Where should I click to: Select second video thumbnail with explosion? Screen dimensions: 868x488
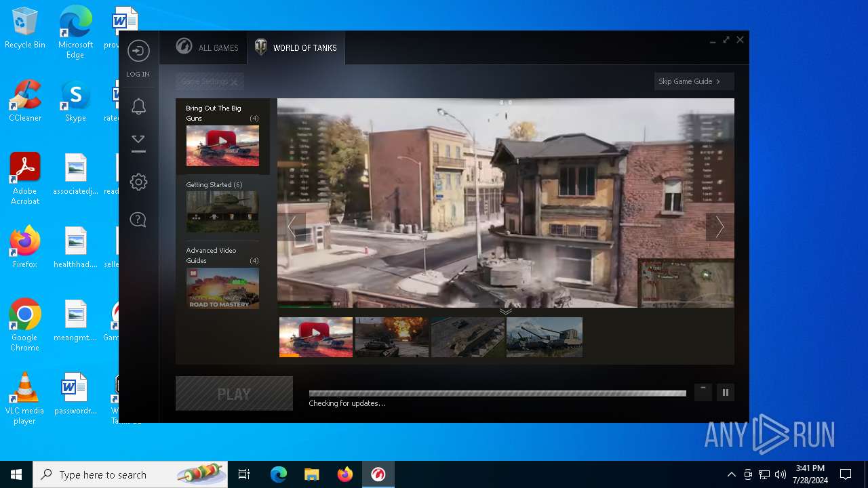click(392, 337)
